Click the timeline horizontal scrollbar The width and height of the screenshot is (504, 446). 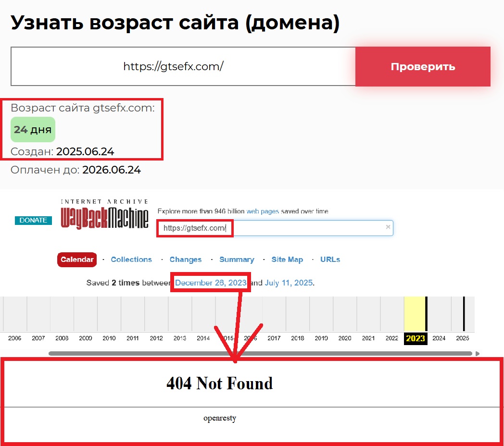point(260,354)
